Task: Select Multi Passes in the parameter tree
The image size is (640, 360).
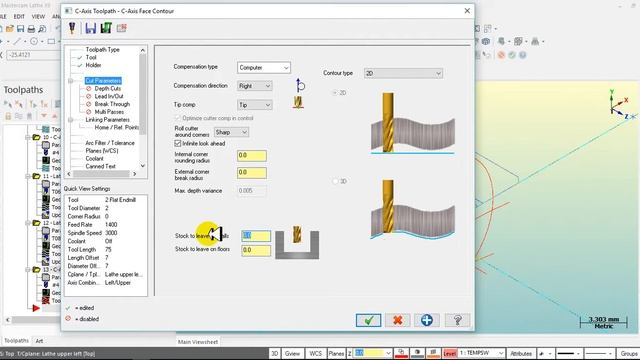Action: (x=109, y=112)
